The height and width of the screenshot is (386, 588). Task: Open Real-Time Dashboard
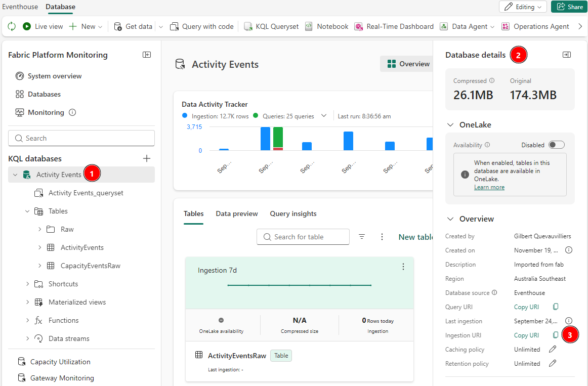click(x=394, y=26)
